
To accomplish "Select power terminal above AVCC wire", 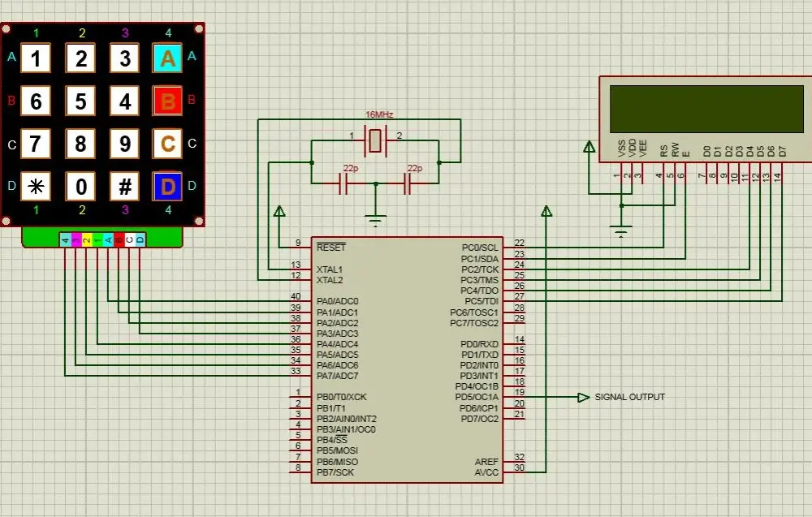I will 546,211.
